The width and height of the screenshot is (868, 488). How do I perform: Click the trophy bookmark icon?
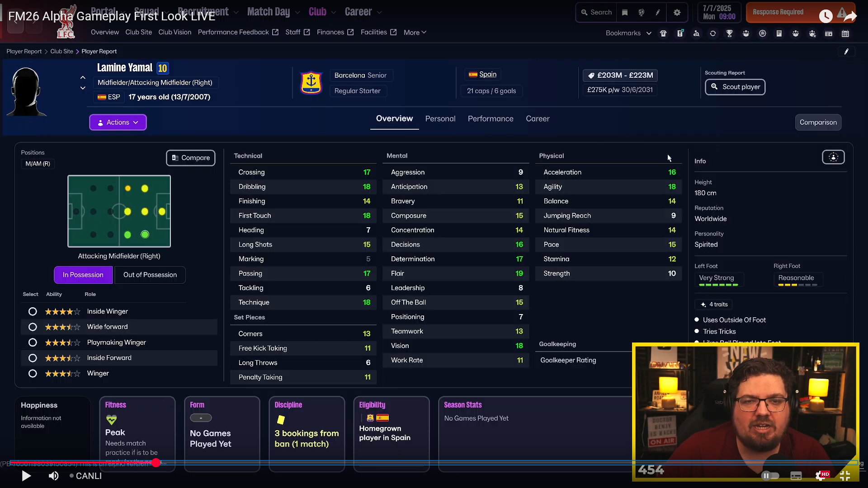(x=729, y=33)
